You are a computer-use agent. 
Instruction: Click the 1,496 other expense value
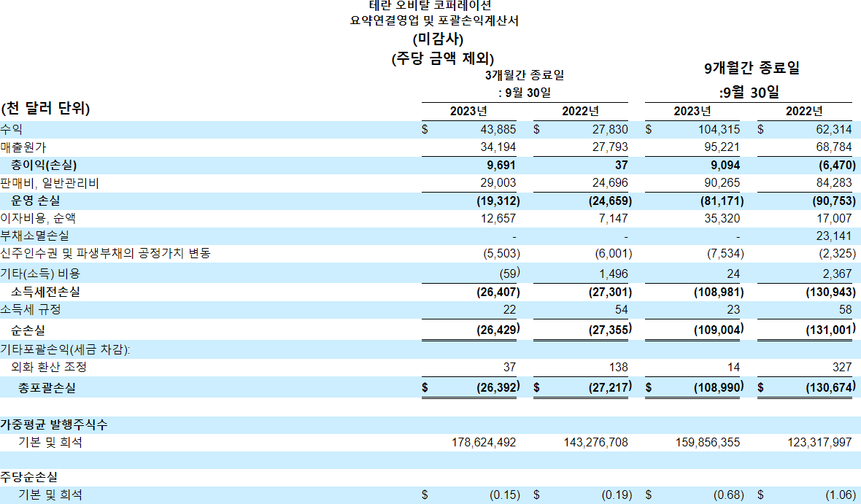point(614,274)
